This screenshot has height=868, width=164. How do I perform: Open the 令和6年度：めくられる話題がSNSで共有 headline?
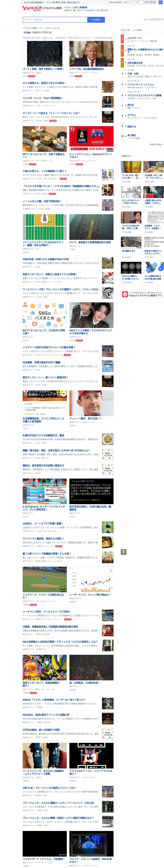coord(46,259)
